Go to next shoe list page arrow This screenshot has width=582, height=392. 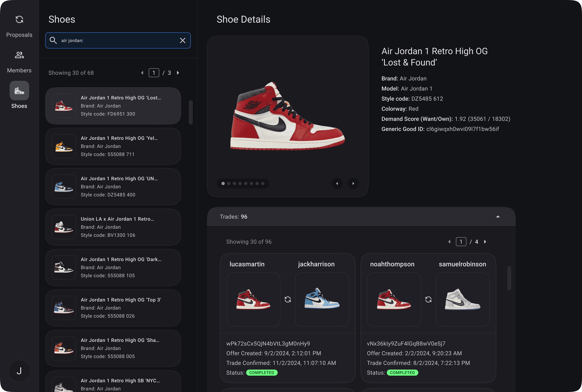178,73
